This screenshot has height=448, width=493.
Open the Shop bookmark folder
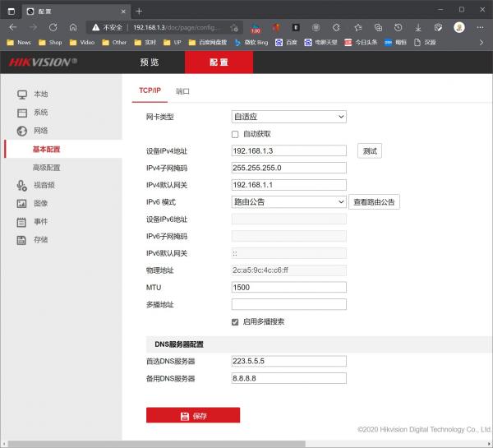tap(50, 43)
